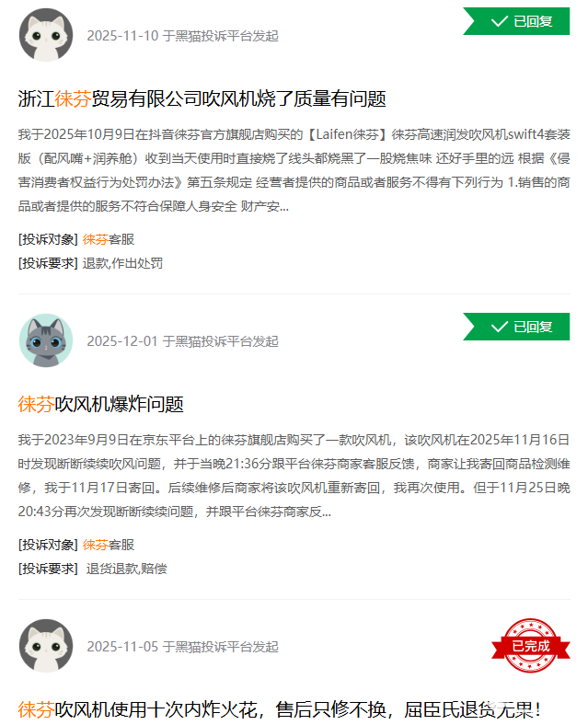Click the [投诉对象] label in first complaint
Image resolution: width=588 pixels, height=725 pixels.
click(x=48, y=239)
